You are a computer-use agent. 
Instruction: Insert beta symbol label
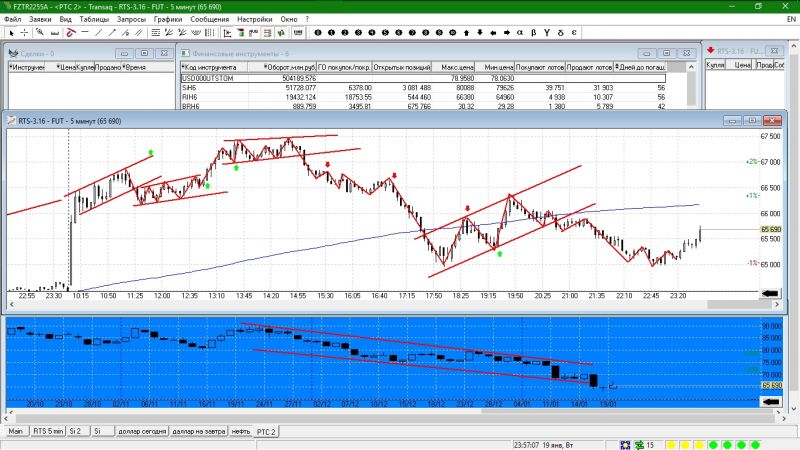click(534, 33)
